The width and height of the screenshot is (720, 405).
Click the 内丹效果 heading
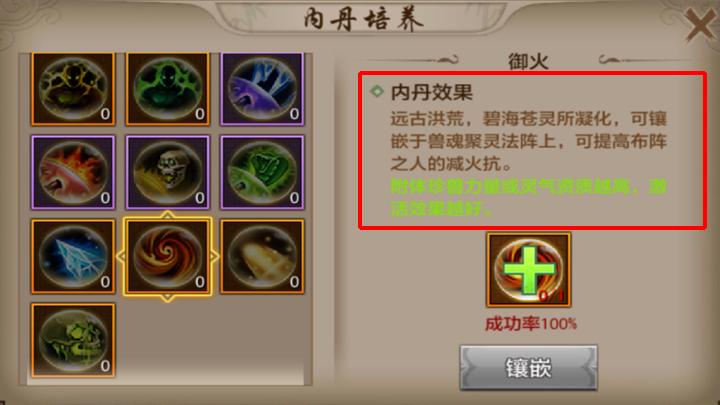click(x=431, y=92)
